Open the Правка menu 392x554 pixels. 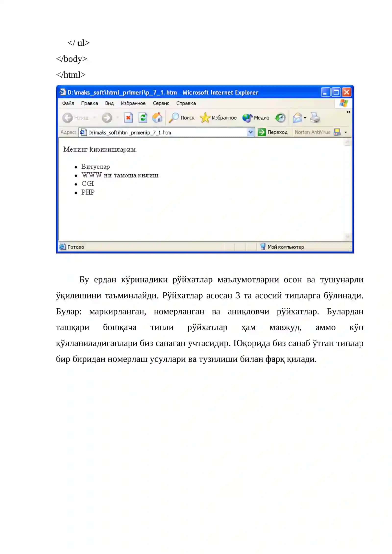89,103
